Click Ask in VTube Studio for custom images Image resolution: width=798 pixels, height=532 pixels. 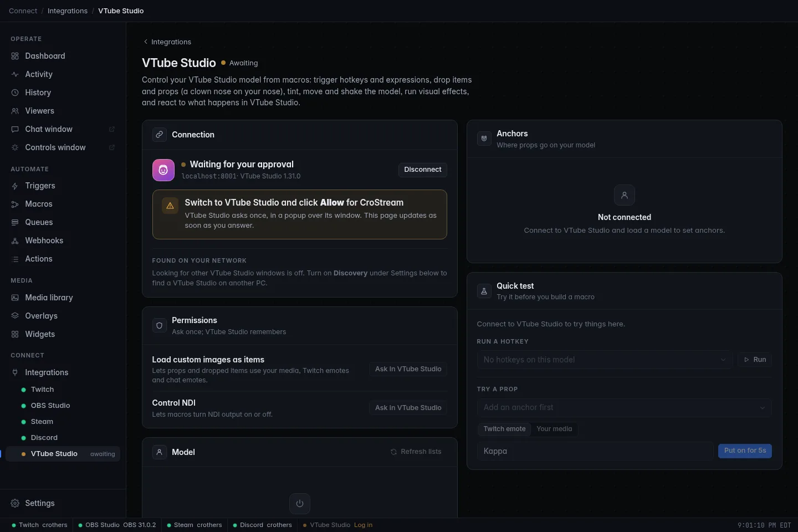[408, 369]
